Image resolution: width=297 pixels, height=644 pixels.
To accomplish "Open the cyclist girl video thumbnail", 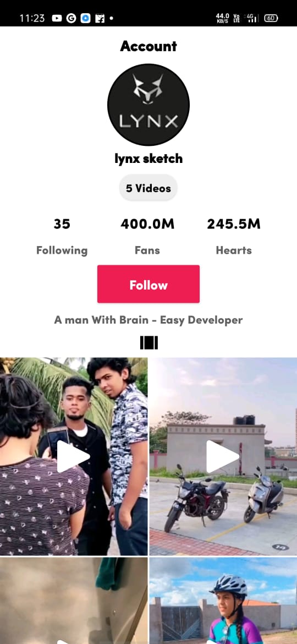I will [223, 601].
